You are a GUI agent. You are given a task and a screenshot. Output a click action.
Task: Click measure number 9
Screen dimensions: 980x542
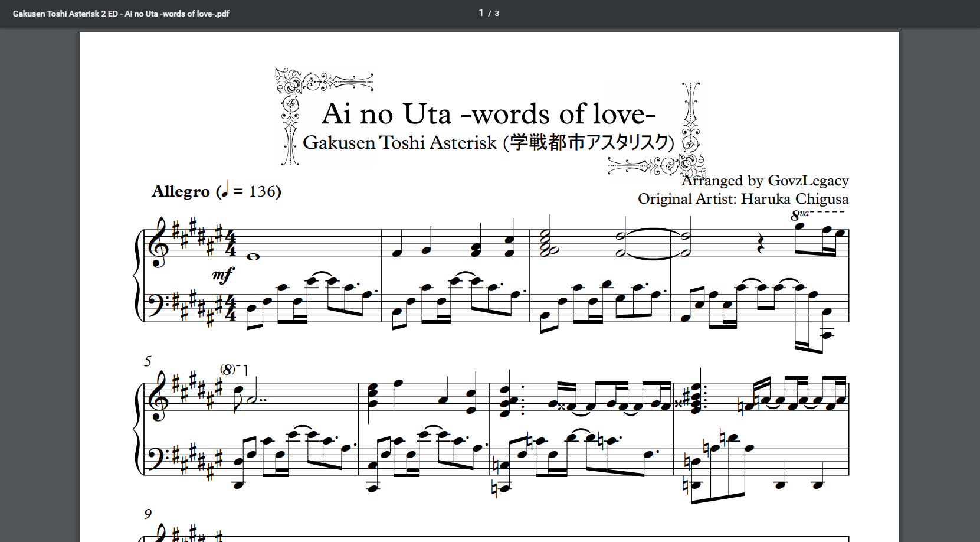tap(148, 514)
